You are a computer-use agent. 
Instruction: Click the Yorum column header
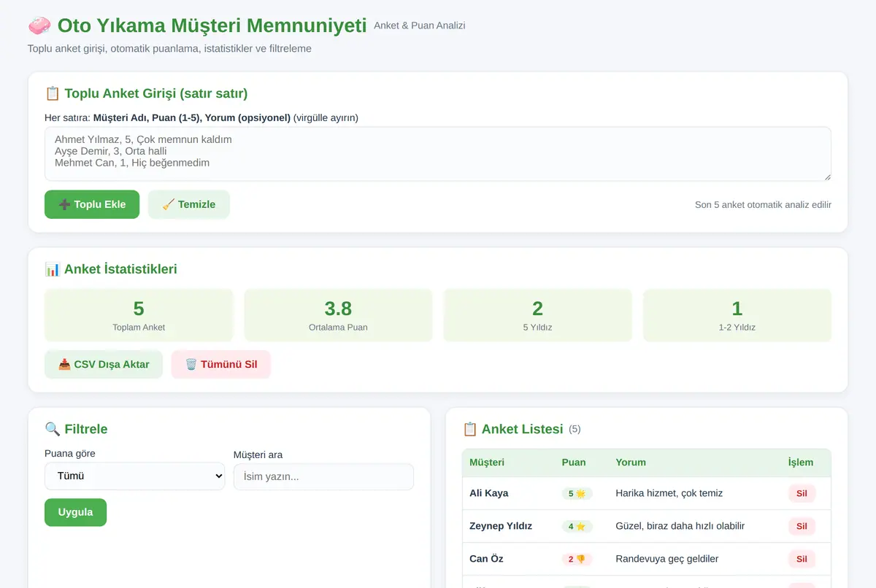(x=631, y=463)
